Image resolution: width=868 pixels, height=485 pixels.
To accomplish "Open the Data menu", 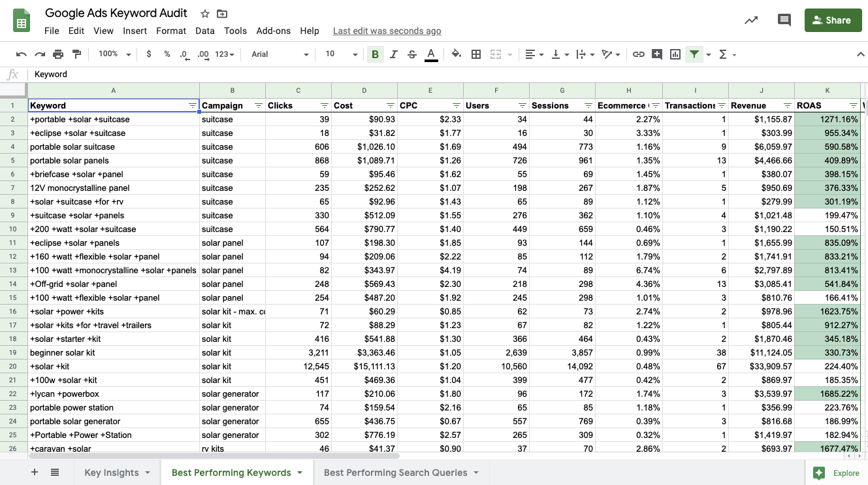I will coord(204,31).
